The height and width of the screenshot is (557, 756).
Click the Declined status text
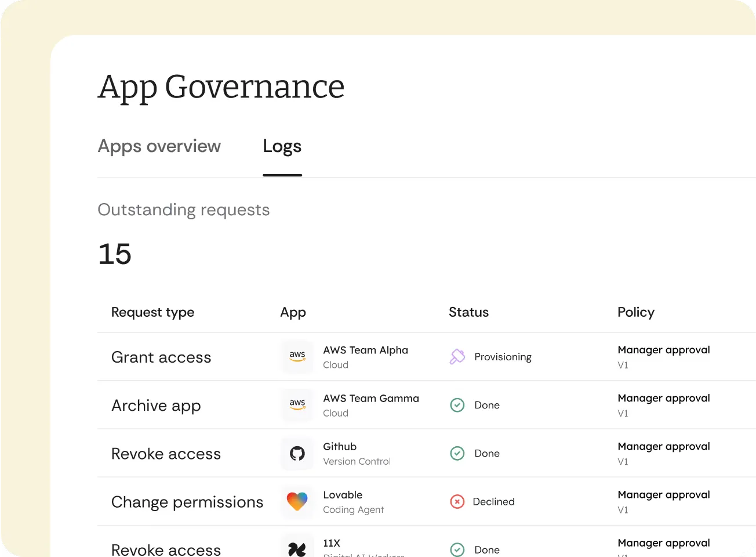click(493, 501)
